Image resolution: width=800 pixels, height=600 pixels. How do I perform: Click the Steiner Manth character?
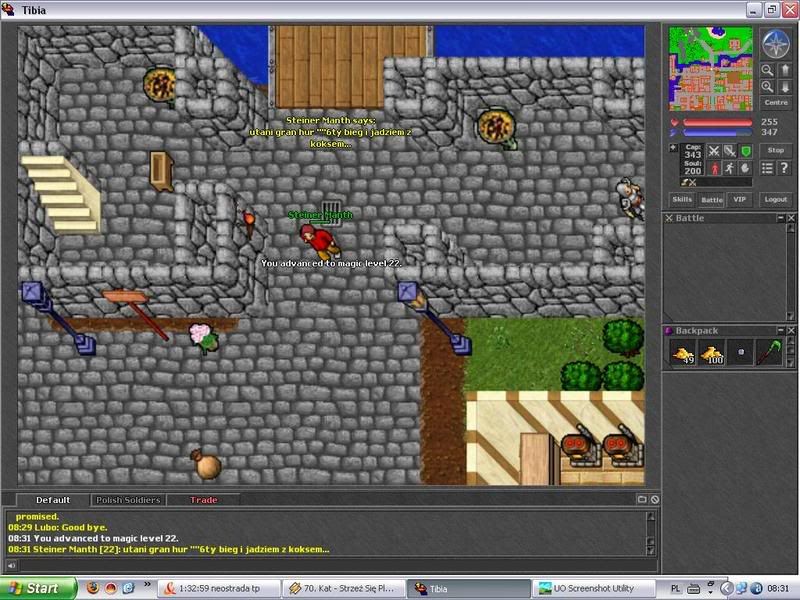[x=319, y=241]
